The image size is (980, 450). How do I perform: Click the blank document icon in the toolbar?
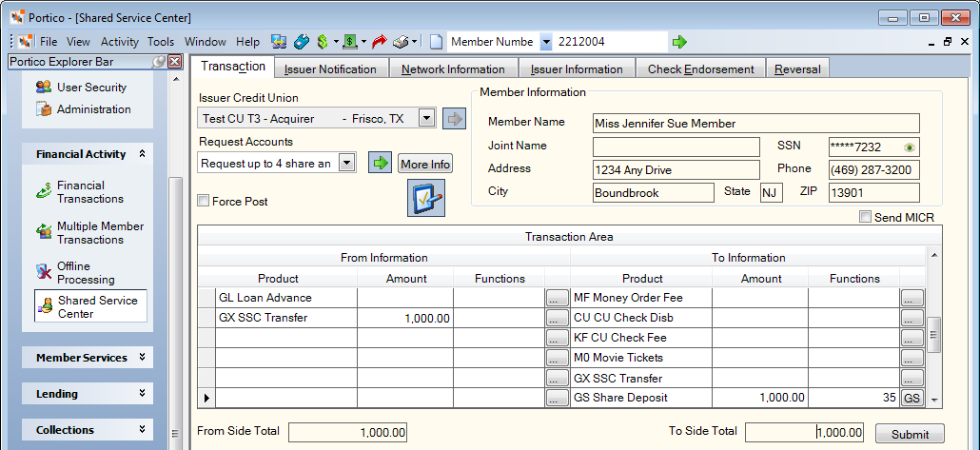point(437,42)
